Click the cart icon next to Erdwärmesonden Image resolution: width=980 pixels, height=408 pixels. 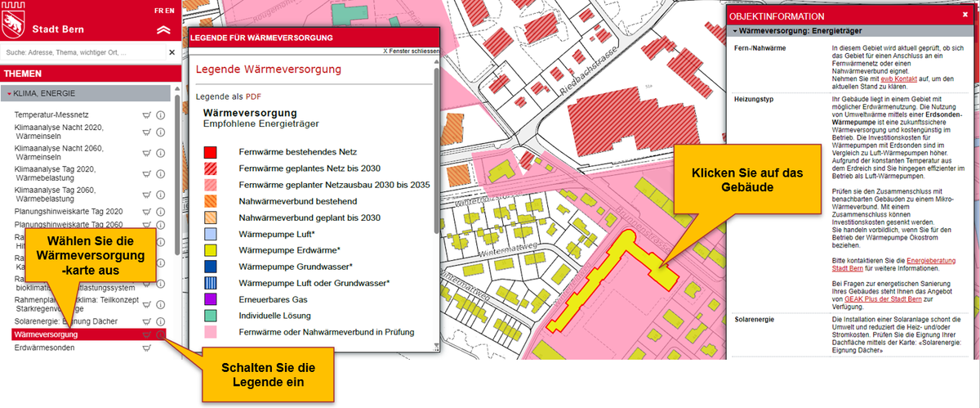[147, 347]
